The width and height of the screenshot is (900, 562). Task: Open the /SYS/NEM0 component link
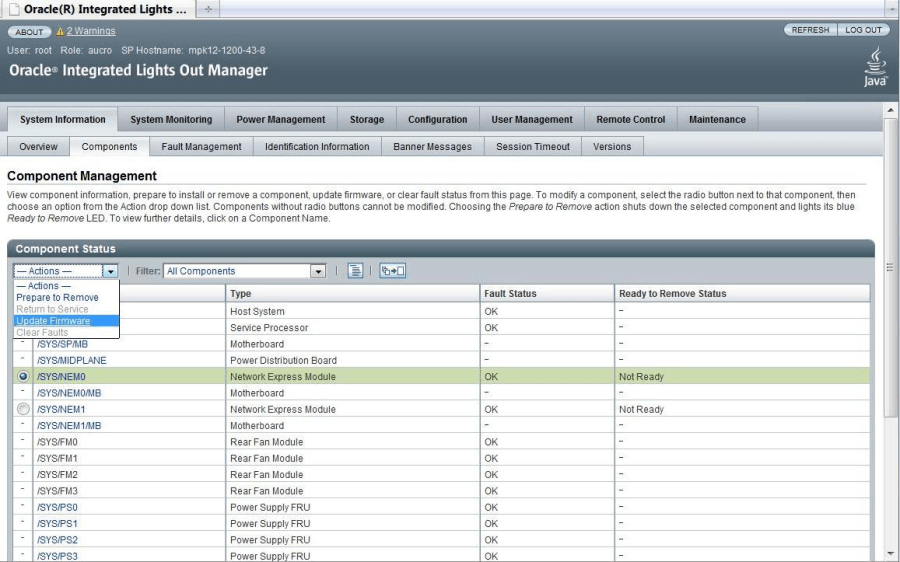point(61,377)
